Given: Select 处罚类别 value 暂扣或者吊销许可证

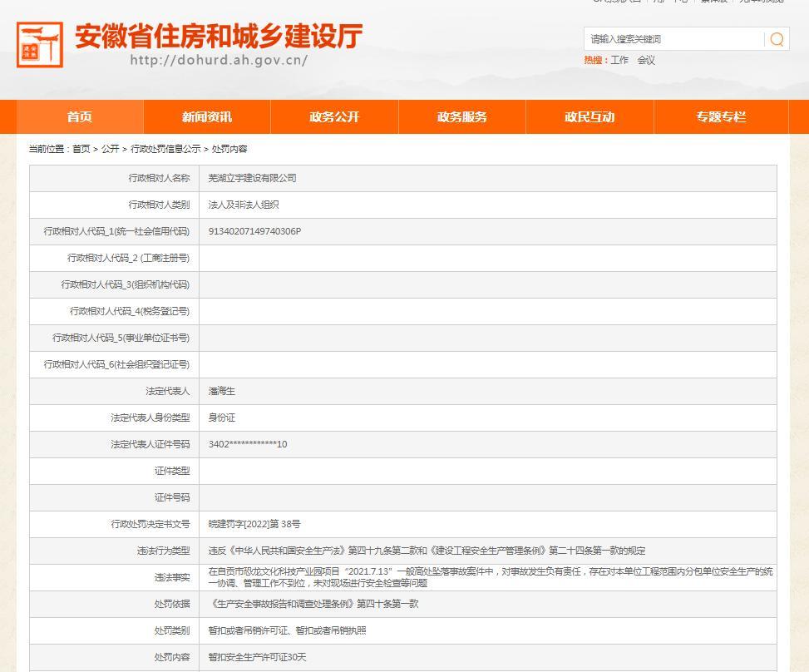Looking at the screenshot, I should (x=248, y=630).
